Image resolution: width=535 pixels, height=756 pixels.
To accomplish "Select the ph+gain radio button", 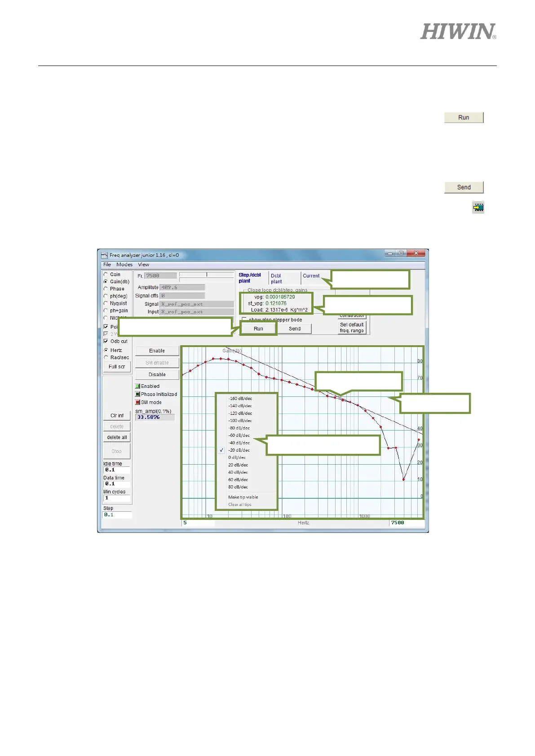I will (x=106, y=310).
